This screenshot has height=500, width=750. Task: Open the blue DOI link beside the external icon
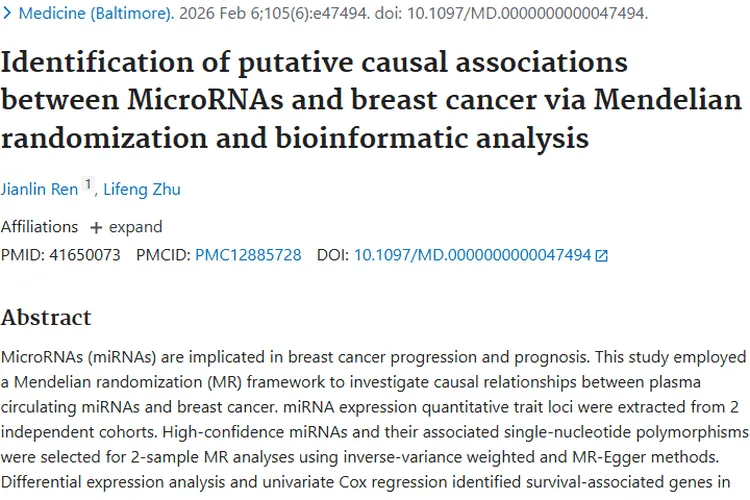pyautogui.click(x=472, y=255)
